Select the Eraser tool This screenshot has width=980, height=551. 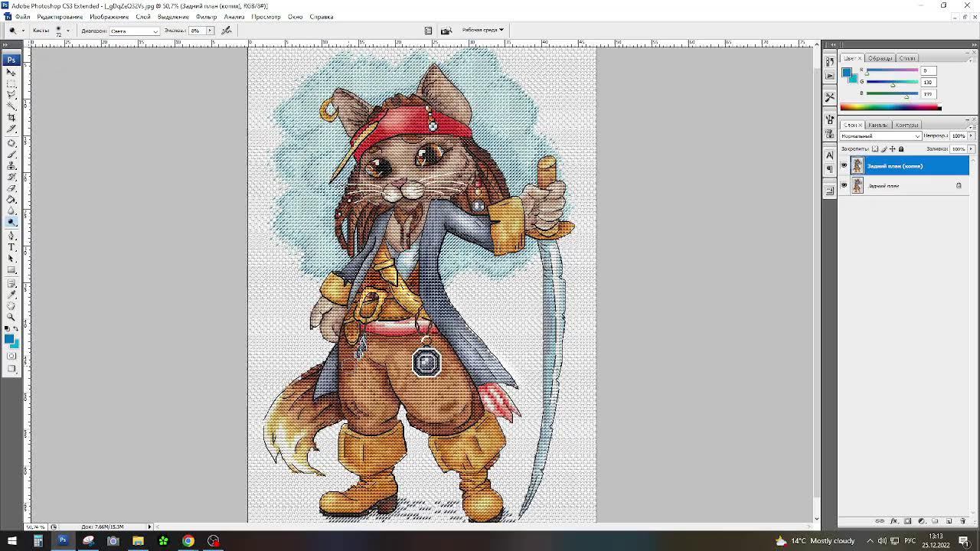click(x=11, y=188)
